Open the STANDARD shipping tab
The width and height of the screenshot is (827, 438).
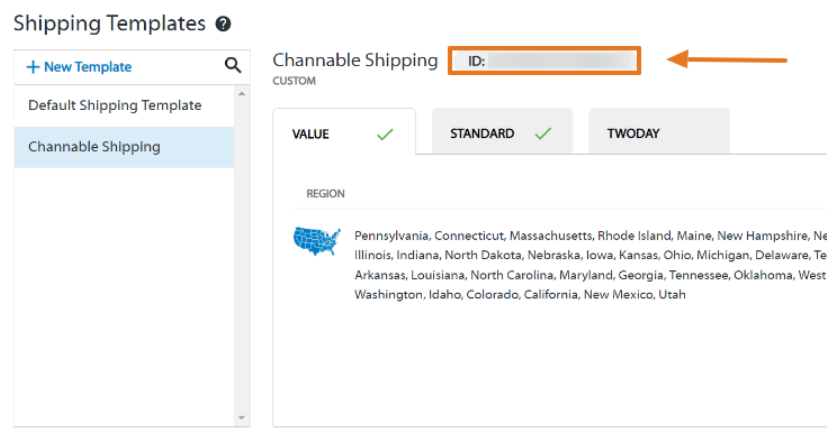coord(482,134)
